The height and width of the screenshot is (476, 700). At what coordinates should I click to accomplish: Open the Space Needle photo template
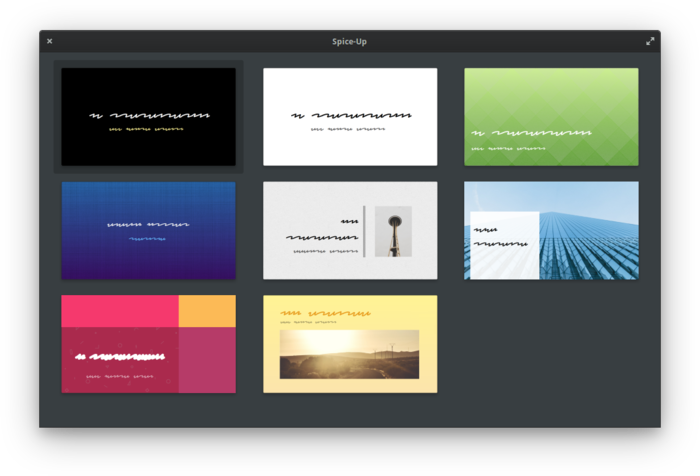pos(350,230)
